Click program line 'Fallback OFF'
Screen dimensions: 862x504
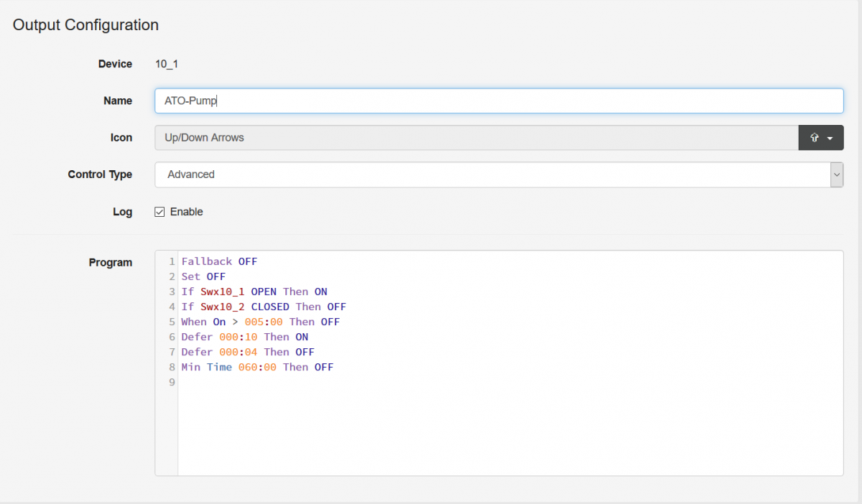(x=219, y=261)
